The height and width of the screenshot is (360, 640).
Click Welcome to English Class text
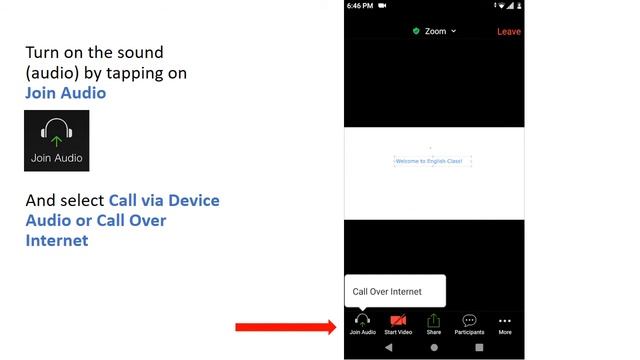coord(429,161)
